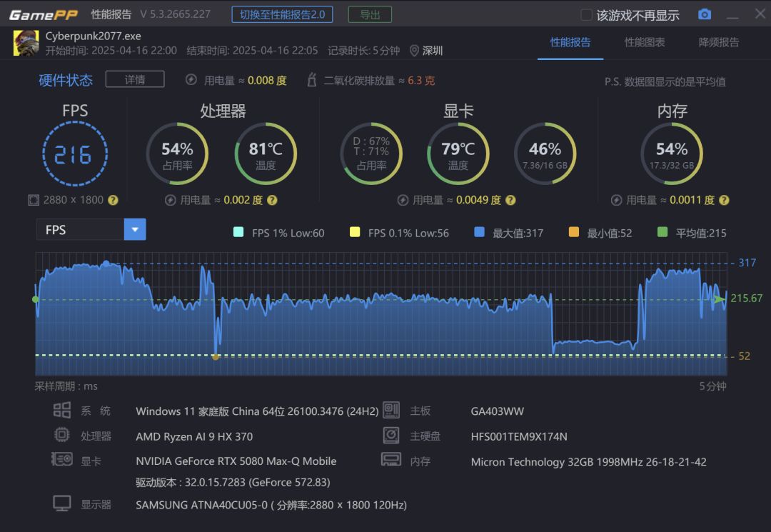Click the CO2 emission icon beside 二氧化碳排放量
The height and width of the screenshot is (532, 771).
click(312, 80)
